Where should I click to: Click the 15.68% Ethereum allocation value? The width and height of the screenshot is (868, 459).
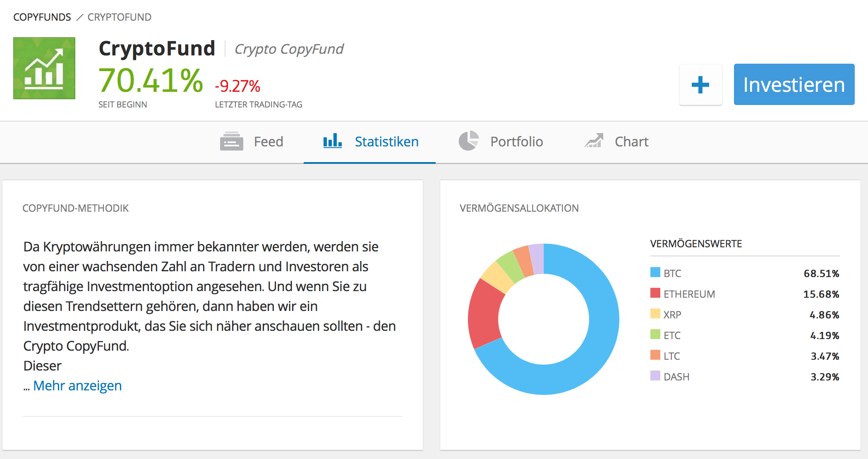(821, 294)
